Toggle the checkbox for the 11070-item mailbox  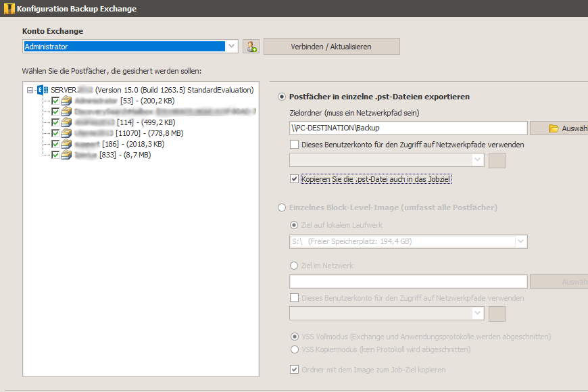(55, 134)
